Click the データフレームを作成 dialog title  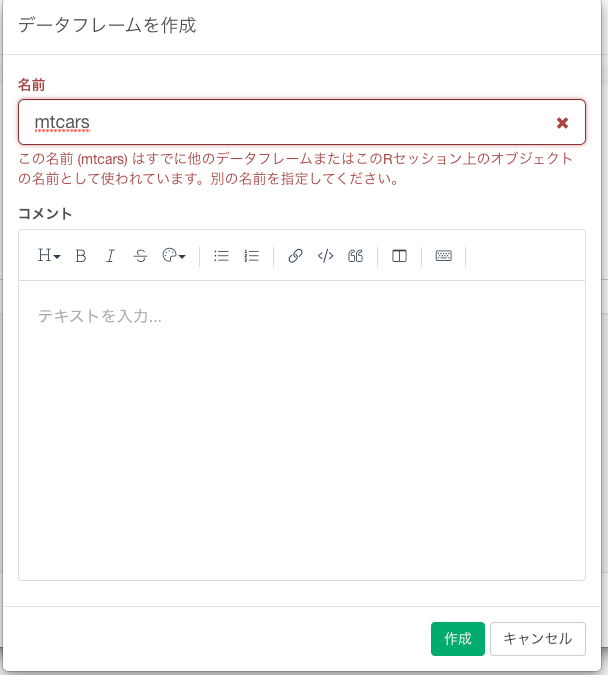(107, 26)
